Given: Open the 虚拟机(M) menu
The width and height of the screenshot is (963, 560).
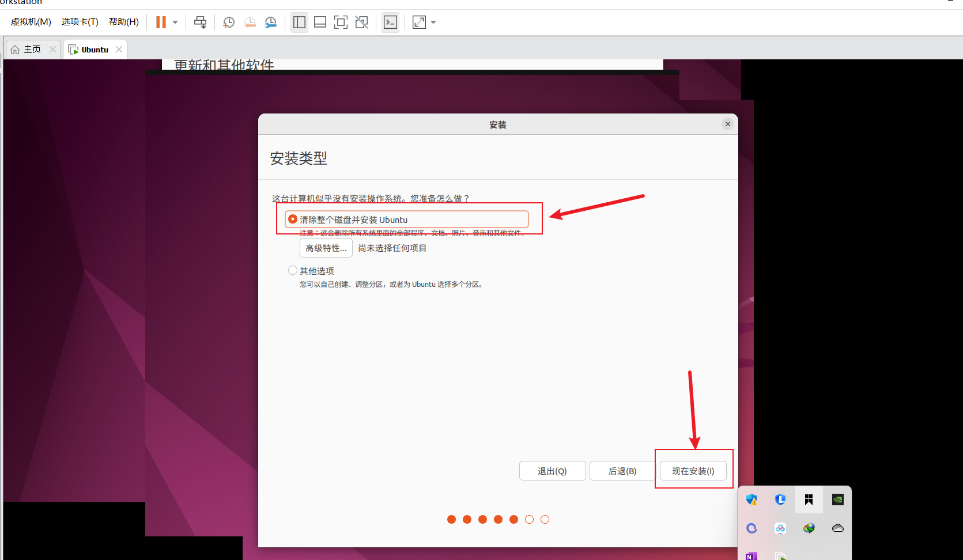Looking at the screenshot, I should 31,22.
